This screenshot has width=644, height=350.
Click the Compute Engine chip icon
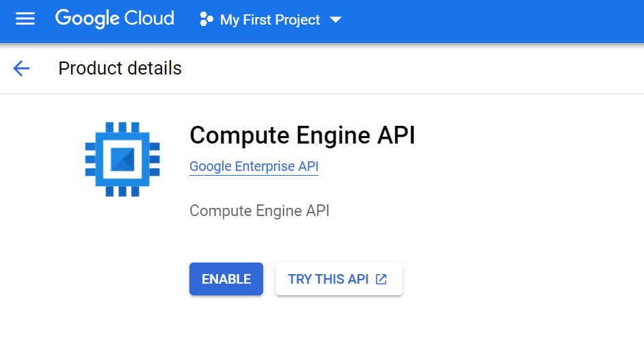click(122, 159)
